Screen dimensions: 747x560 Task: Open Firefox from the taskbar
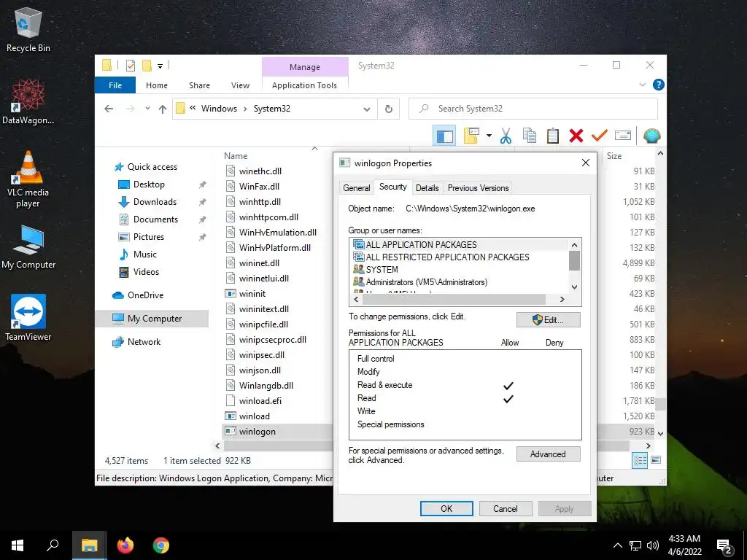(125, 545)
